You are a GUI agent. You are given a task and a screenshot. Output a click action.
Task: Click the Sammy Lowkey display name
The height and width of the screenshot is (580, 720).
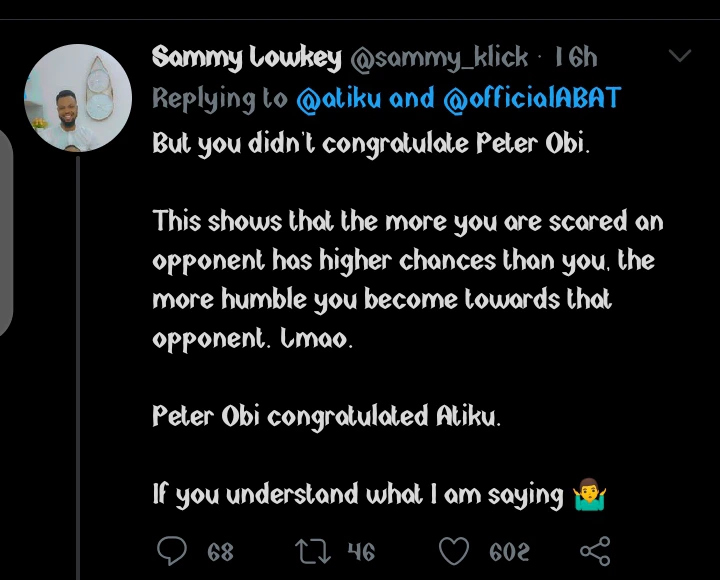pyautogui.click(x=247, y=58)
